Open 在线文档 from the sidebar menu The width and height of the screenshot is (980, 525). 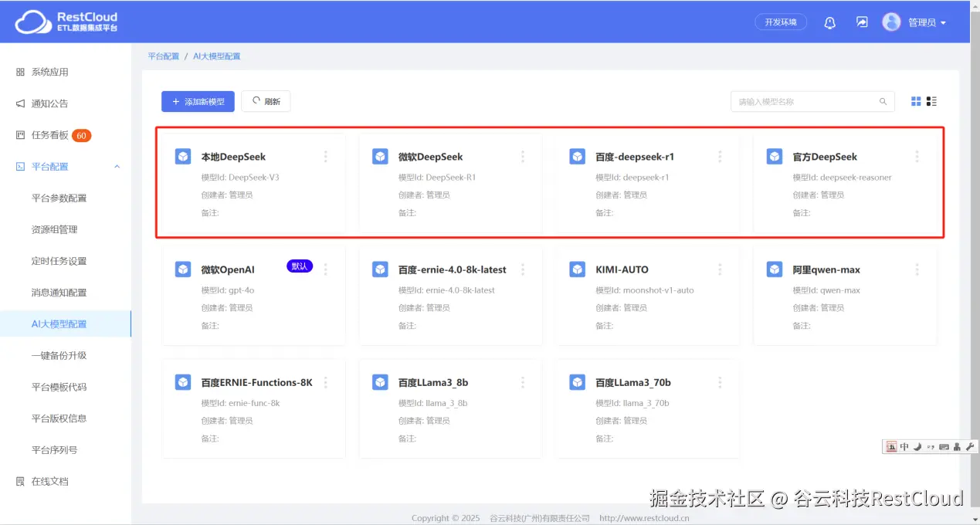pos(49,482)
